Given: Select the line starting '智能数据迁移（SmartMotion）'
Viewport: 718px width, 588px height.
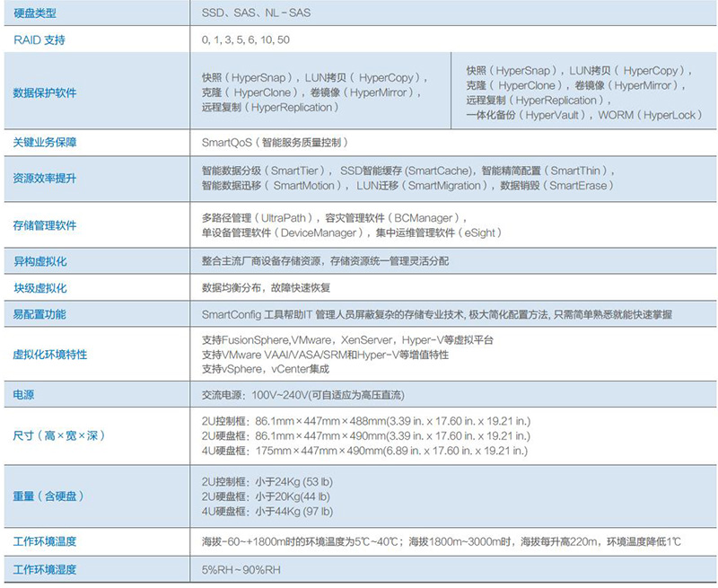Looking at the screenshot, I should pyautogui.click(x=407, y=186).
